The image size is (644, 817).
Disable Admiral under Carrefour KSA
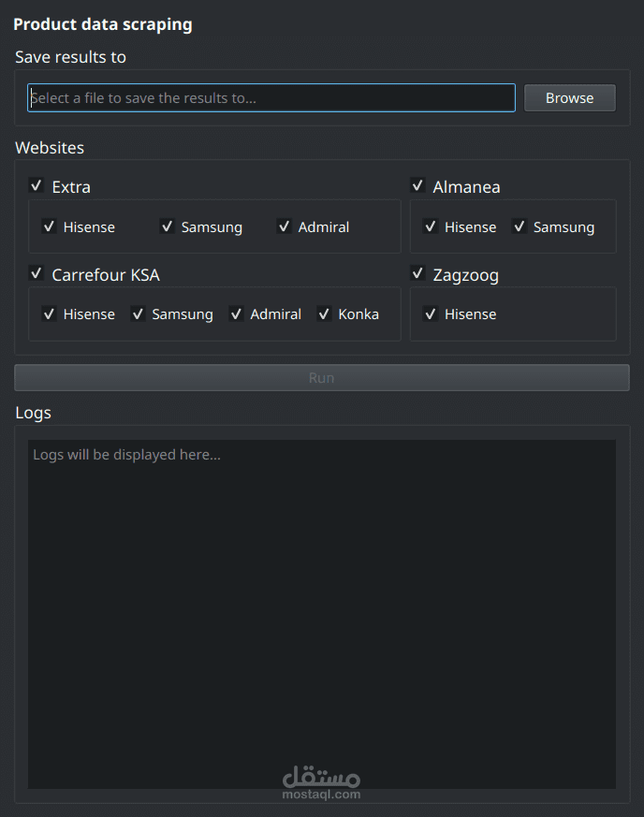[x=237, y=314]
